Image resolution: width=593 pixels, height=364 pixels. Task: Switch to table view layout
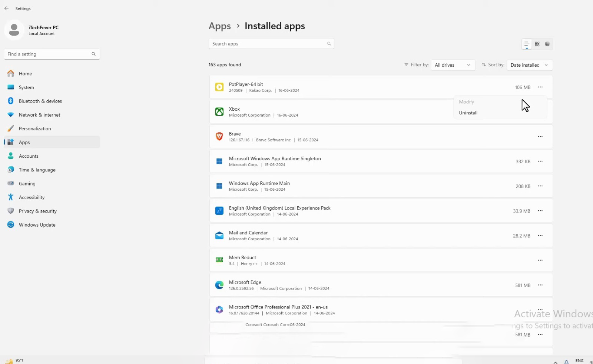tap(547, 44)
